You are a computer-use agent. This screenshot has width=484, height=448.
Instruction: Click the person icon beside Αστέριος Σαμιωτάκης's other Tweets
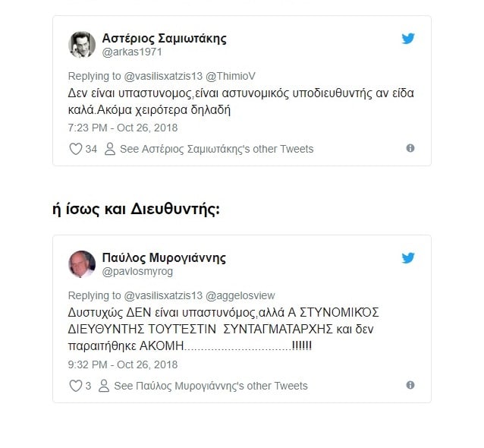coord(109,149)
